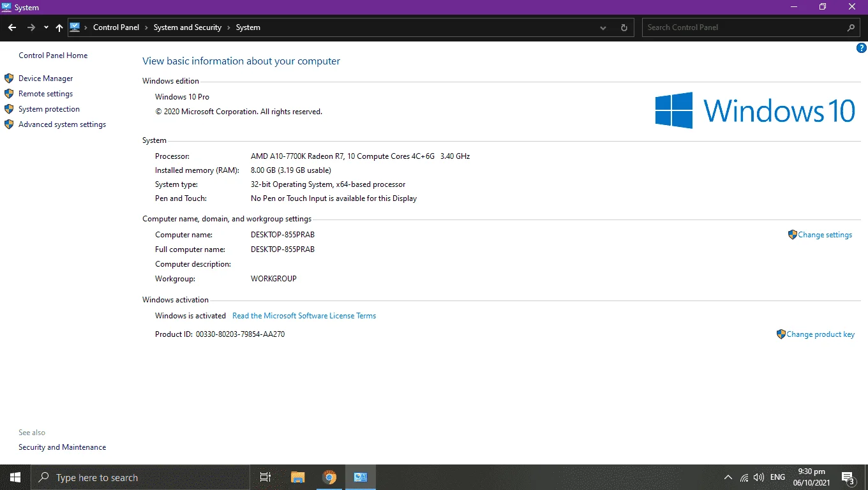This screenshot has width=868, height=490.
Task: Expand the chevron after System and Security
Action: tap(229, 27)
